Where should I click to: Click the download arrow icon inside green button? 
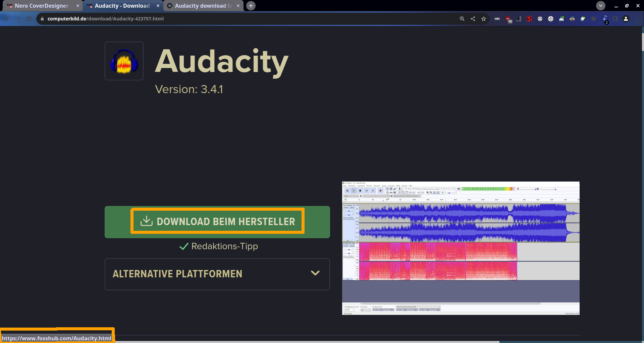pyautogui.click(x=146, y=221)
